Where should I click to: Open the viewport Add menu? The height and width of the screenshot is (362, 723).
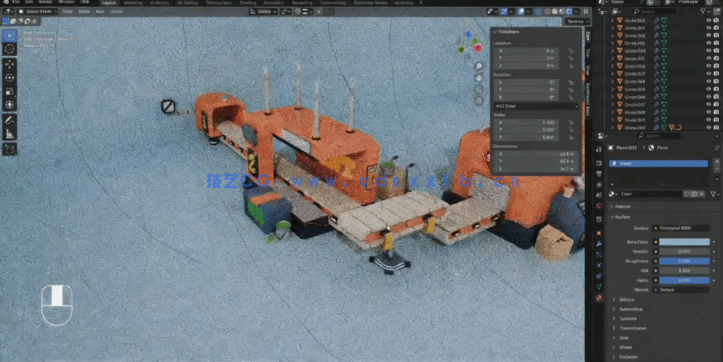(x=100, y=11)
